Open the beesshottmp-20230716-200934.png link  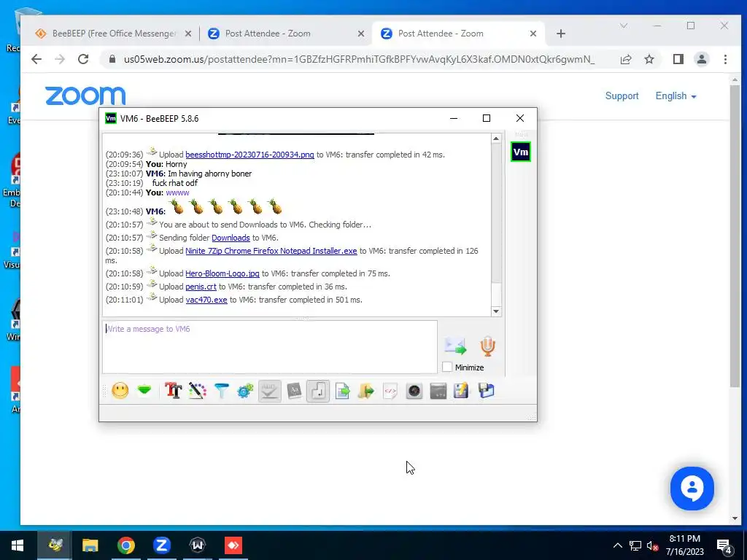click(249, 155)
